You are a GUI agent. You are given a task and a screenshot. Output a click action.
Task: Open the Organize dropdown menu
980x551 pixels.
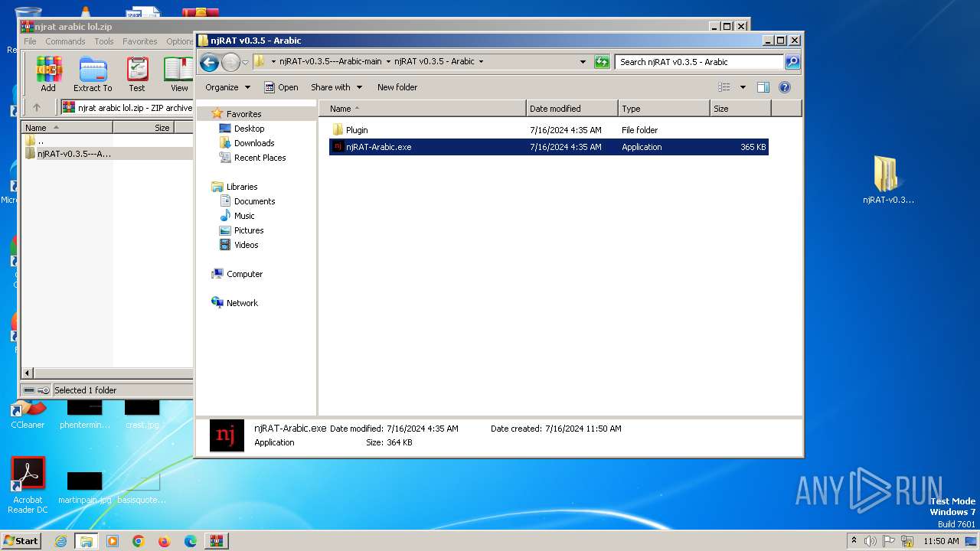pyautogui.click(x=227, y=87)
